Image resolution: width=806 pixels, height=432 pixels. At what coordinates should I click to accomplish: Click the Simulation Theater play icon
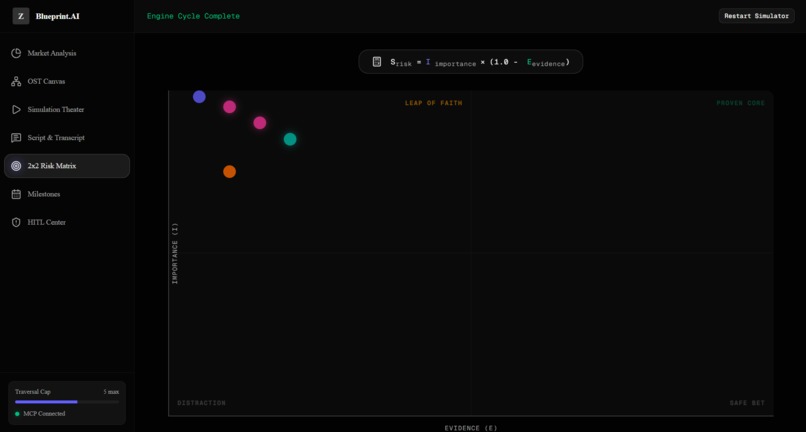pyautogui.click(x=16, y=110)
